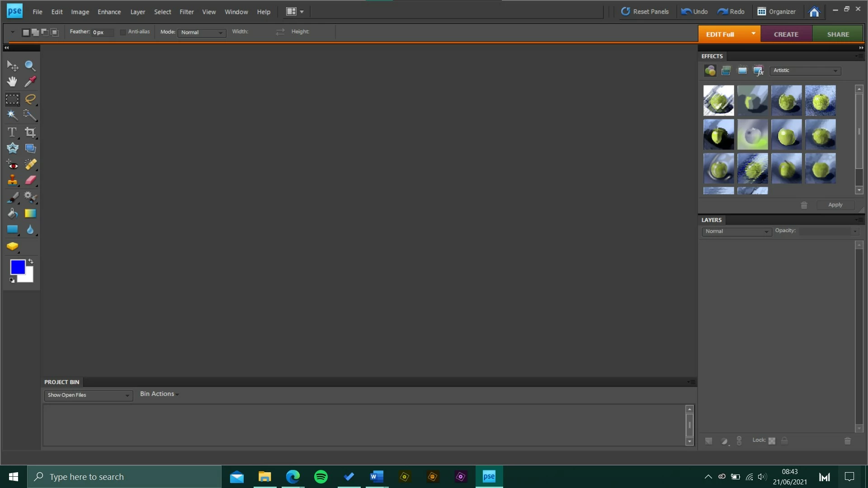Select the Red Eye Removal tool

pyautogui.click(x=12, y=164)
